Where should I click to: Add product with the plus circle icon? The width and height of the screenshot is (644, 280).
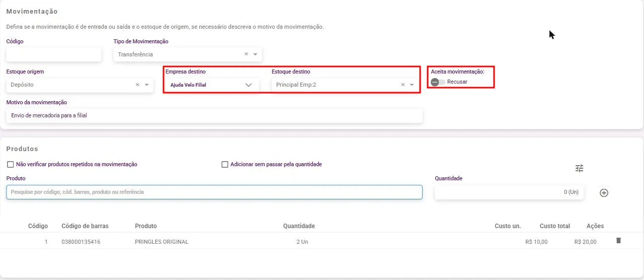click(x=604, y=192)
